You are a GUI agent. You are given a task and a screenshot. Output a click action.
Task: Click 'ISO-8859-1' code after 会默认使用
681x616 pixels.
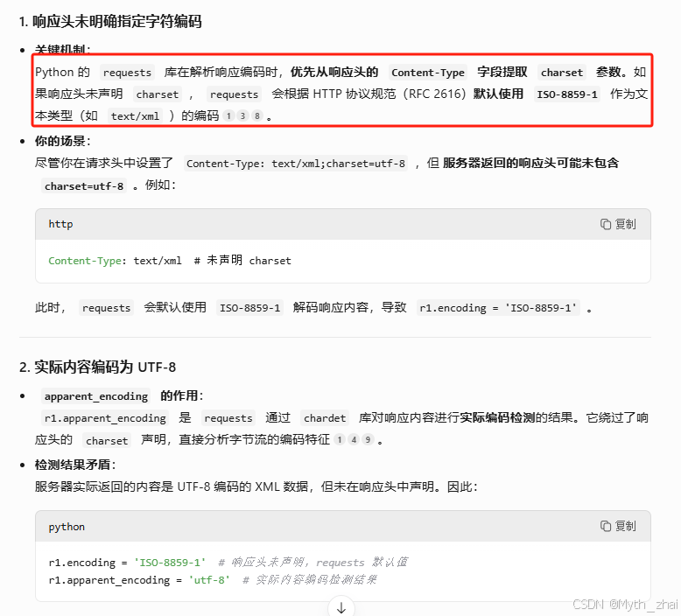click(249, 308)
